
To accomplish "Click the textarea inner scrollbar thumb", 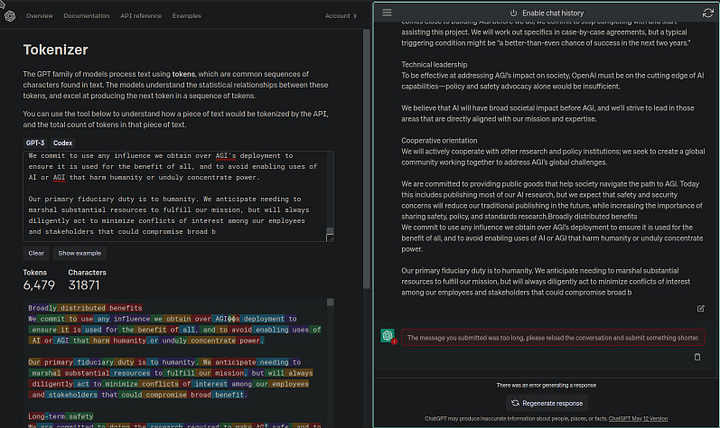I will click(330, 231).
